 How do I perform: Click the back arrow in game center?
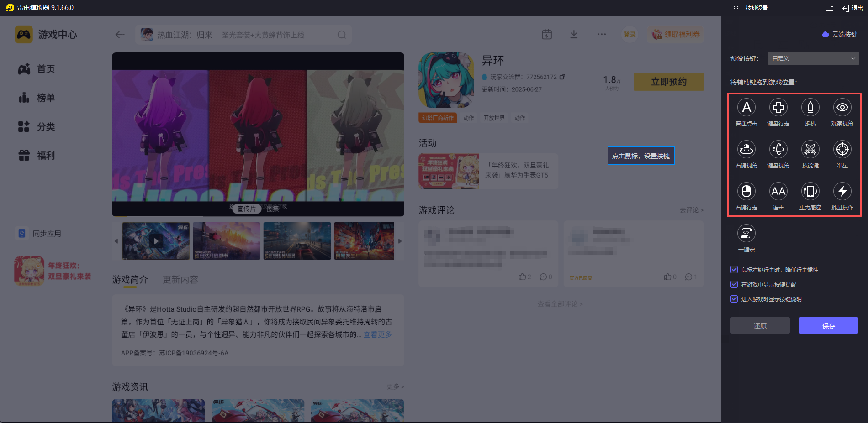[120, 35]
